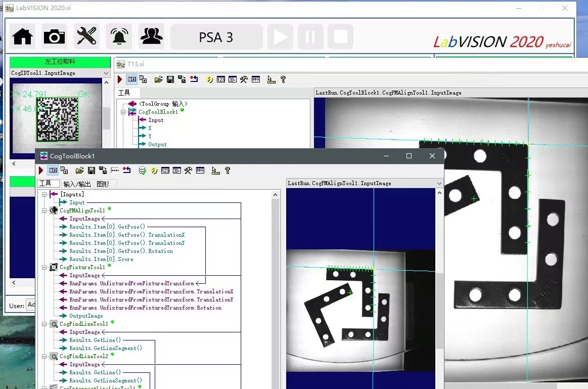Click the Home icon in LabVISION toolbar
This screenshot has width=588, height=389.
tap(22, 36)
